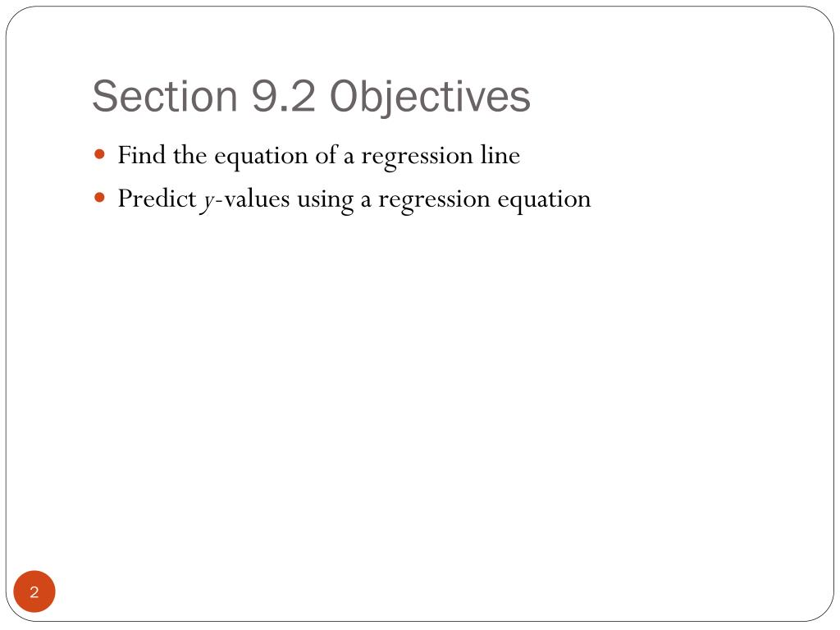Select the Find the equation bullet text
The image size is (840, 630).
pos(319,156)
